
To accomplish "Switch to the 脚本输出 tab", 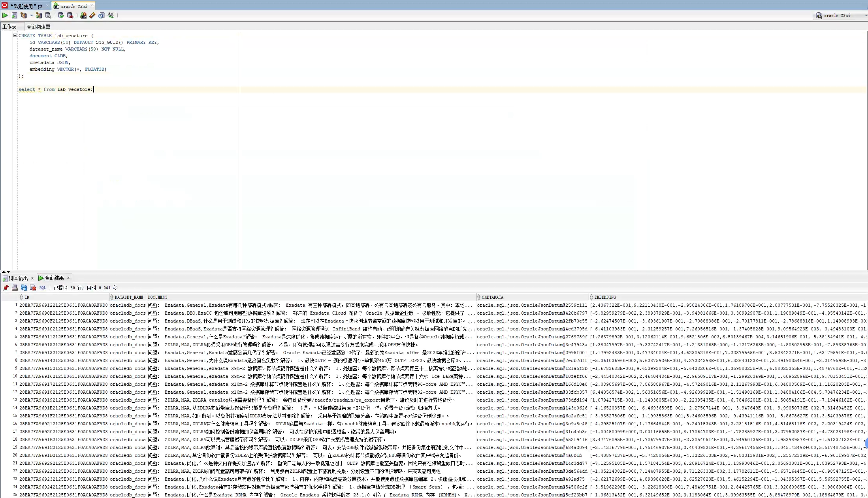I will pos(18,278).
